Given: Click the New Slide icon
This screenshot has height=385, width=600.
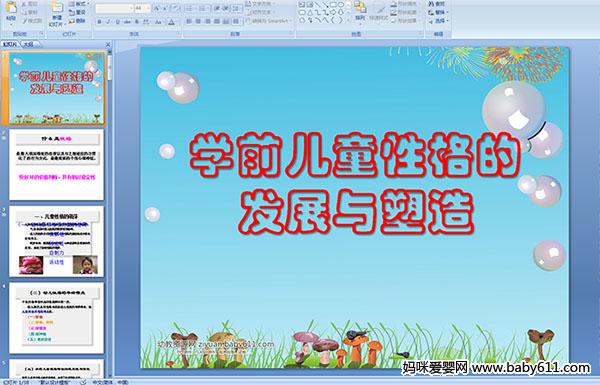Looking at the screenshot, I should 57,7.
